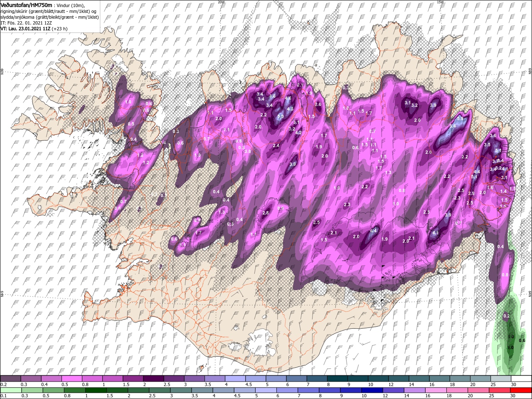The image size is (532, 399).
Task: Click the top legend row label 0.4
Action: pyautogui.click(x=44, y=384)
